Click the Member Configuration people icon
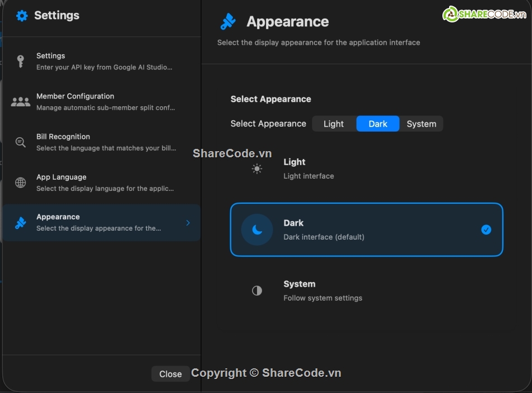The width and height of the screenshot is (532, 393). click(20, 101)
